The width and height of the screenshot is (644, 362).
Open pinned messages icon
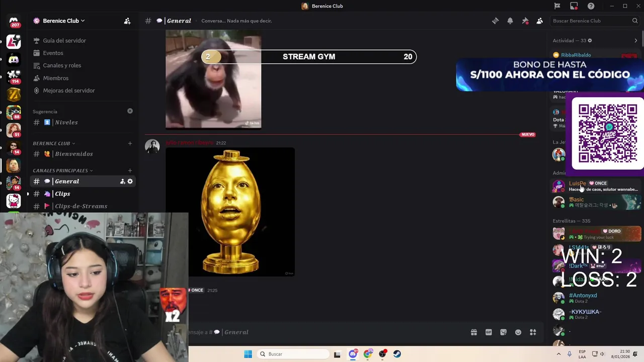(525, 21)
